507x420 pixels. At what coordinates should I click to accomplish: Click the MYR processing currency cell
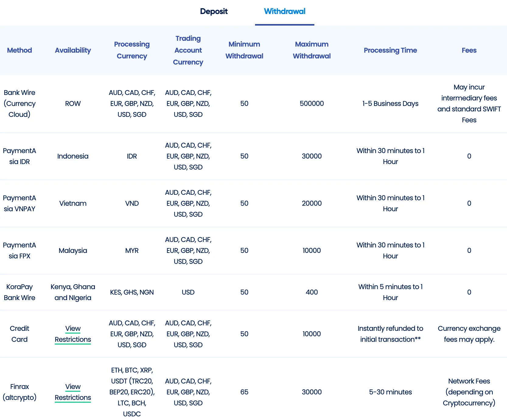click(x=132, y=250)
